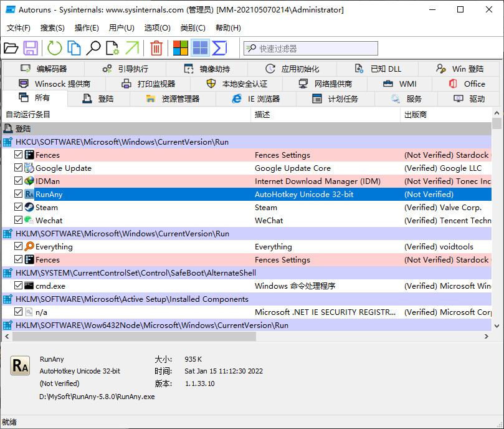504x429 pixels.
Task: Toggle the Everything entry checkbox
Action: 19,247
